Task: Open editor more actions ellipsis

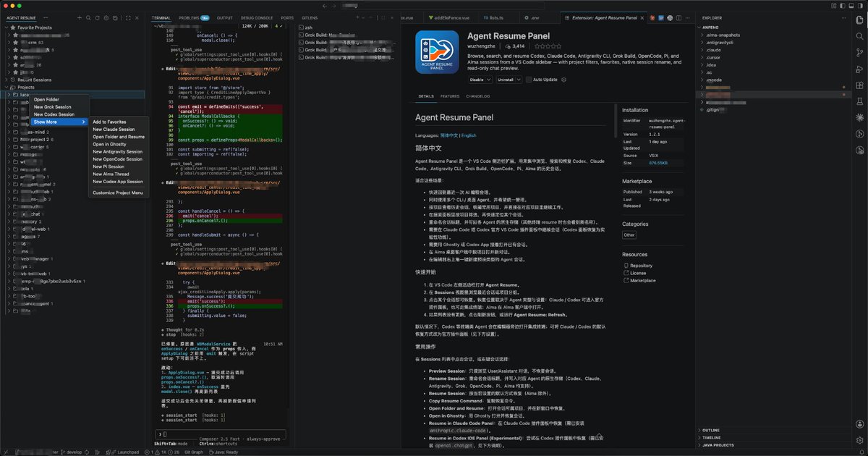Action: [687, 17]
